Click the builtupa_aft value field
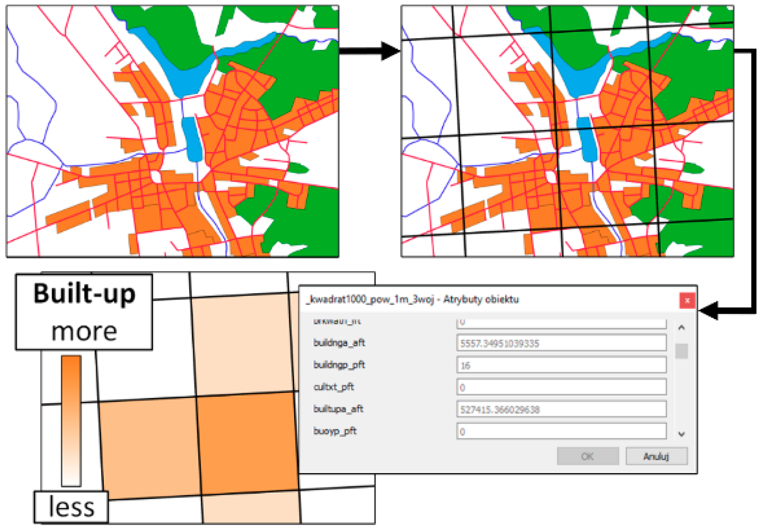Image resolution: width=763 pixels, height=532 pixels. [x=561, y=410]
